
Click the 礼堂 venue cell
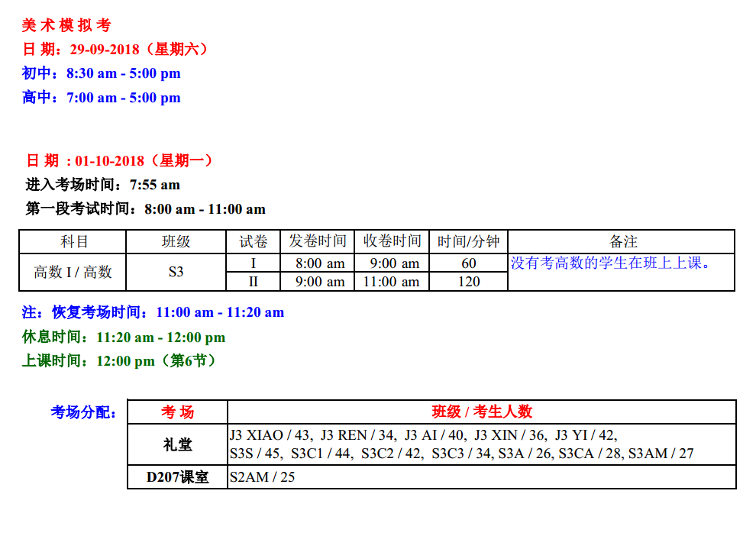pyautogui.click(x=177, y=444)
